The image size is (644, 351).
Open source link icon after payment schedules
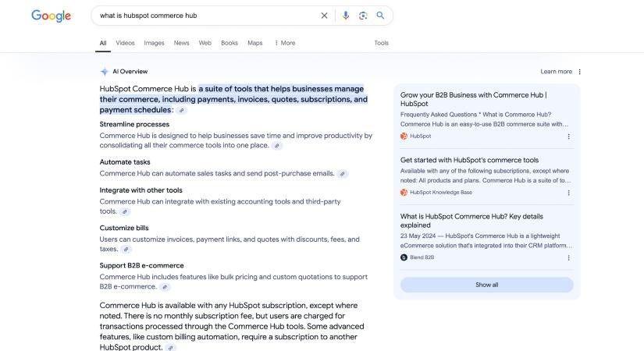182,110
